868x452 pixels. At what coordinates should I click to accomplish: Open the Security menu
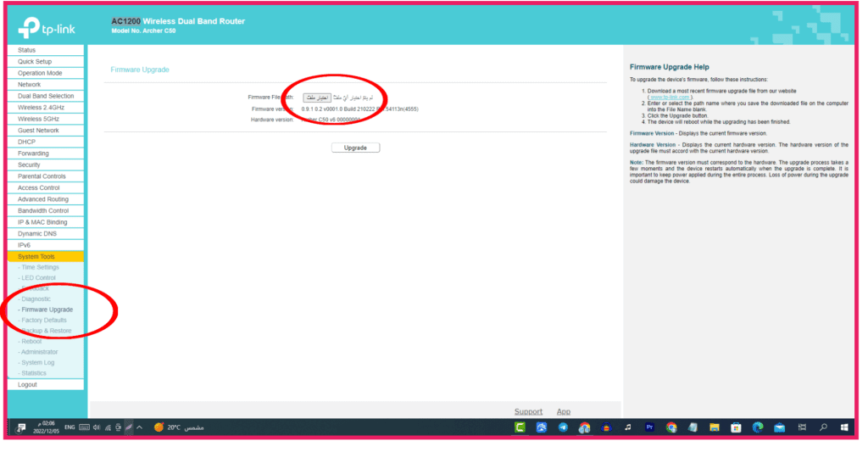(46, 165)
